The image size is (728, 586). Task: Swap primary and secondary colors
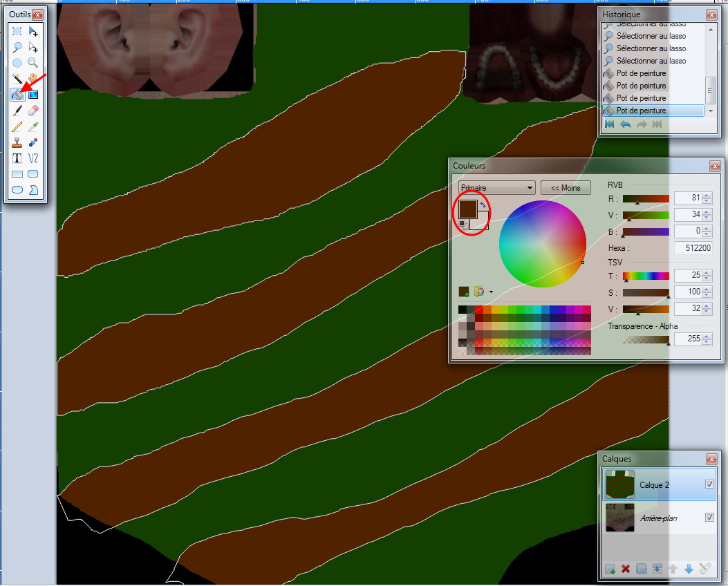tap(483, 205)
